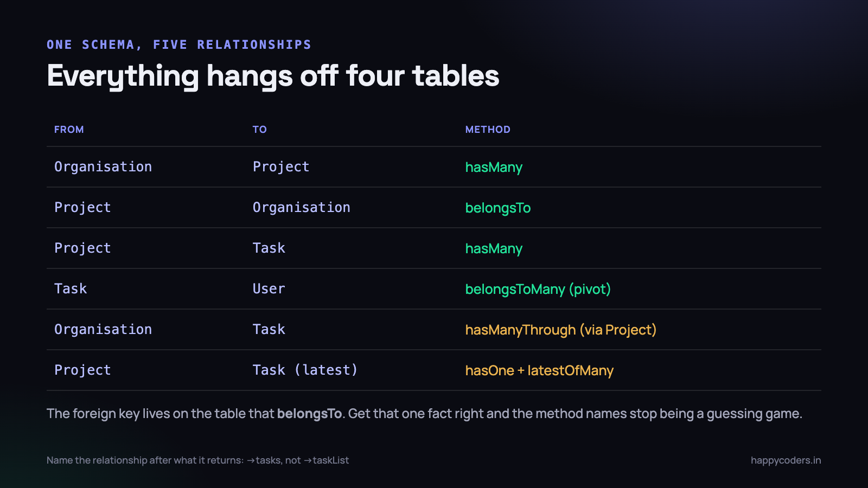Click the hasMany method for Project to Task
Image resolution: width=868 pixels, height=488 pixels.
tap(494, 249)
